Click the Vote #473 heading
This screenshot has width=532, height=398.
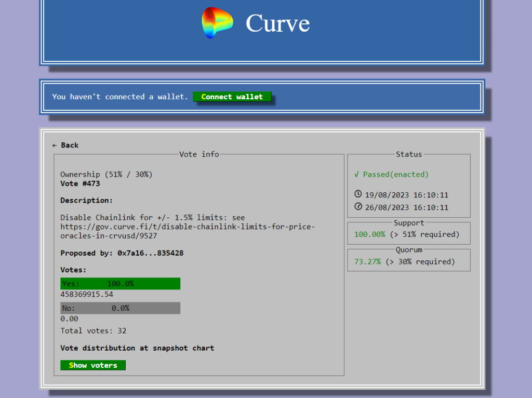pos(80,183)
